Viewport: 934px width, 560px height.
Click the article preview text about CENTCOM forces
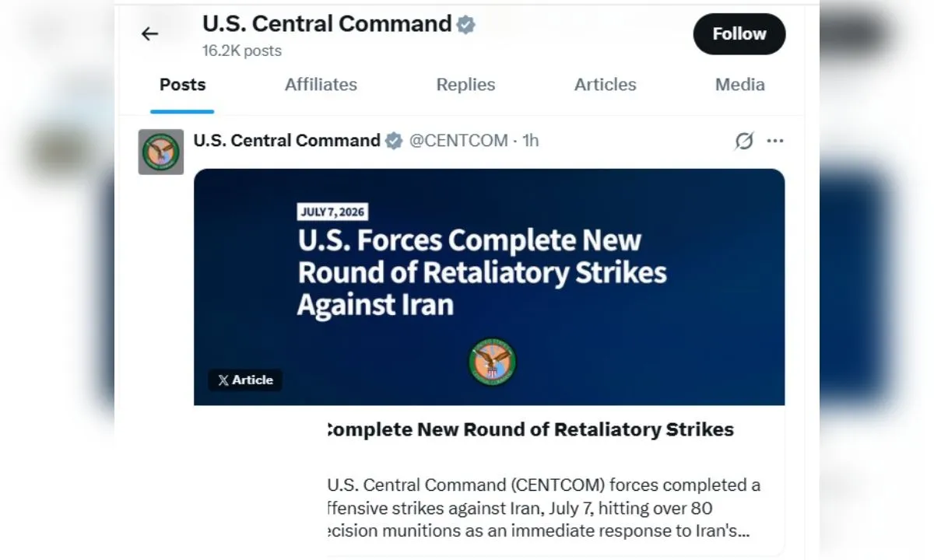544,509
